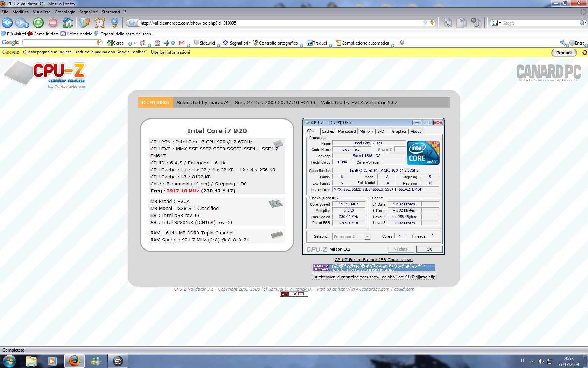Open the Modifica menu
The image size is (588, 368).
tap(20, 12)
